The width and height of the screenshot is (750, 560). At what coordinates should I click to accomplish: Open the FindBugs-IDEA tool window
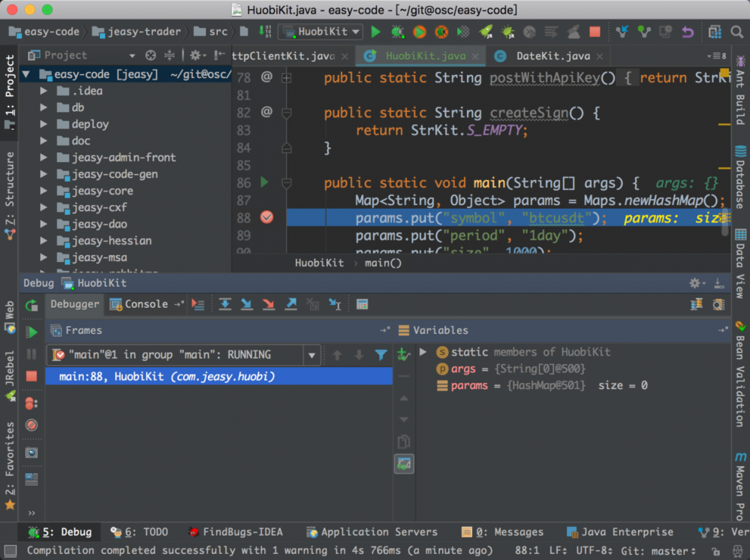coord(235,532)
